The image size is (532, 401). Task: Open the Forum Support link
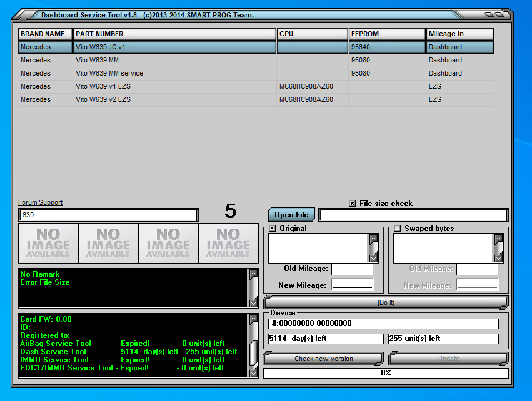coord(41,202)
